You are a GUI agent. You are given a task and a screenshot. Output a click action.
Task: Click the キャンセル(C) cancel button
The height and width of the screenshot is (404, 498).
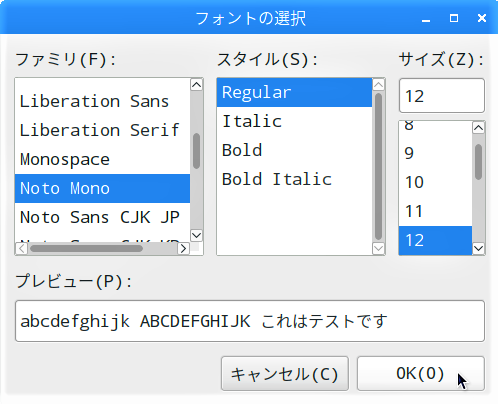pos(285,373)
